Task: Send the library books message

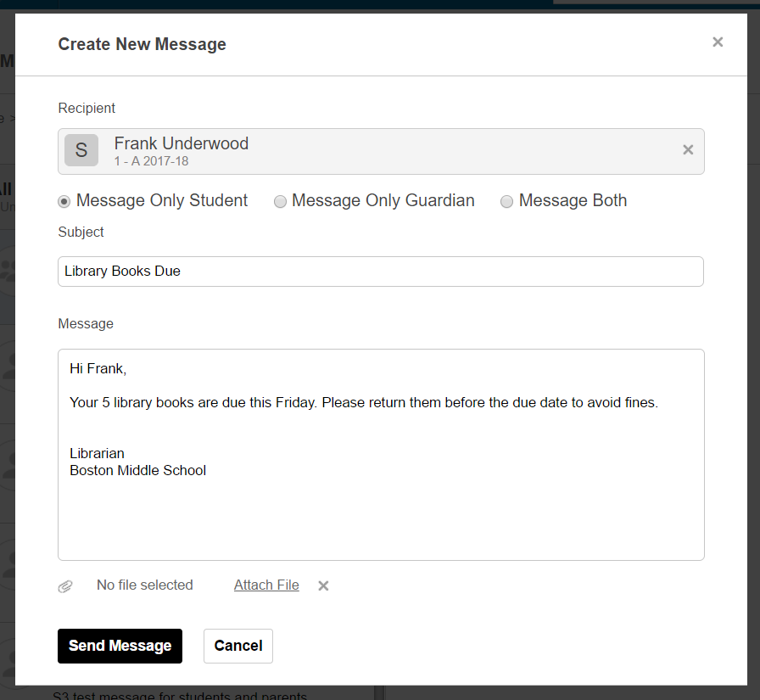Action: click(120, 646)
